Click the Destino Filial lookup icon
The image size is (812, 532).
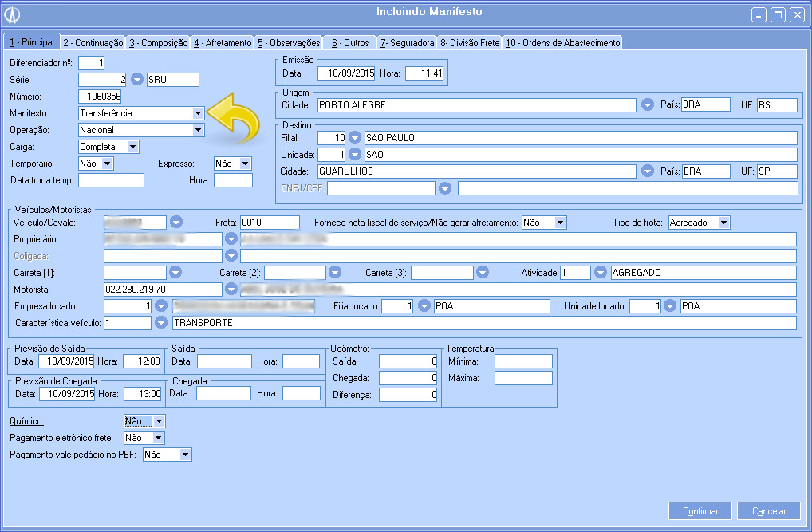[355, 138]
